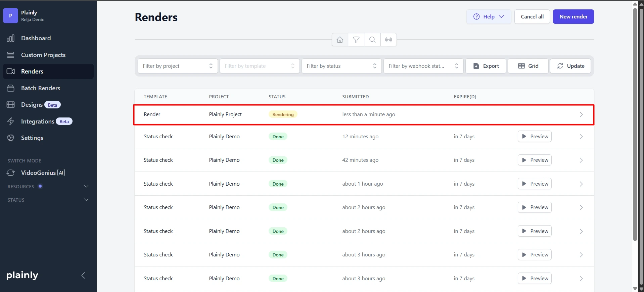Click the magnifier search icon
Viewport: 644px width, 292px height.
tap(372, 40)
